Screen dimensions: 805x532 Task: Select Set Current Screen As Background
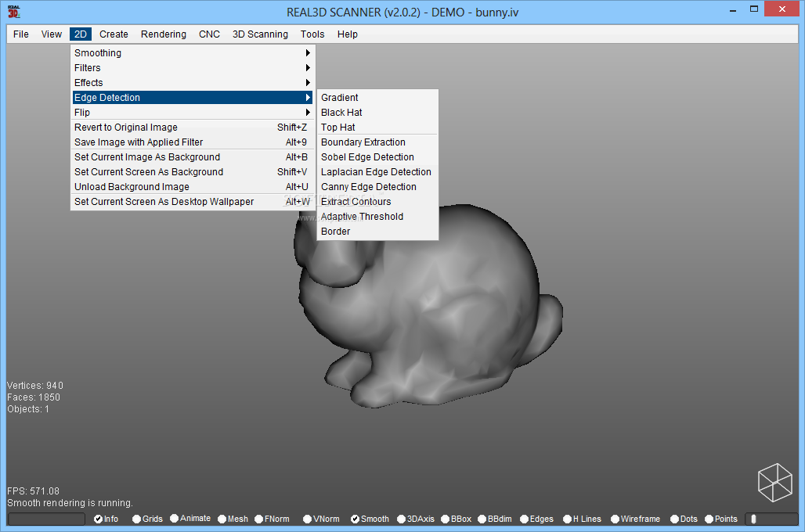pyautogui.click(x=193, y=172)
